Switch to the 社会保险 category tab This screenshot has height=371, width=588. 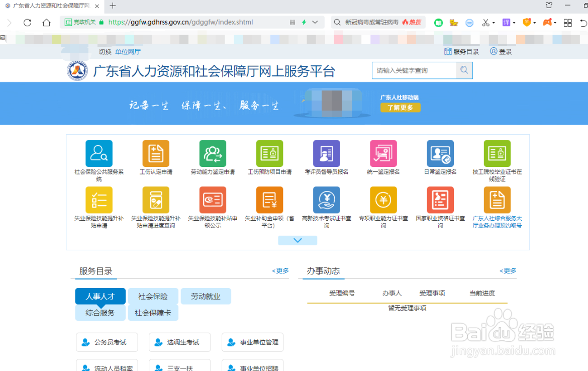(x=153, y=296)
